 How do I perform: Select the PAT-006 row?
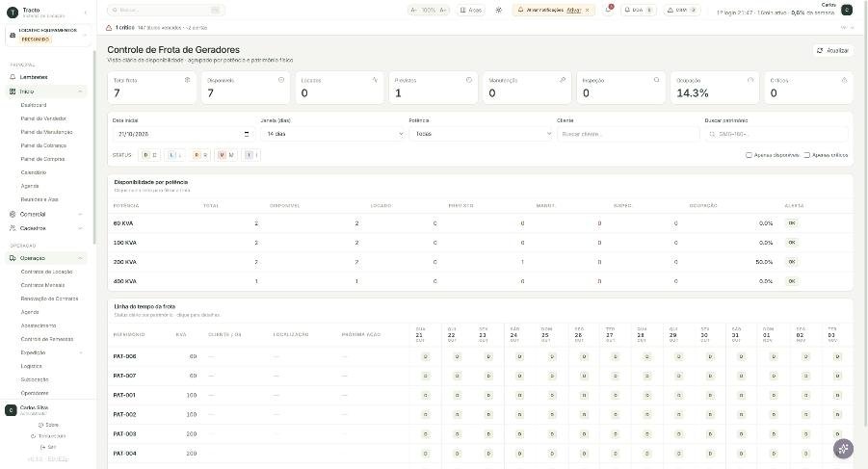480,356
